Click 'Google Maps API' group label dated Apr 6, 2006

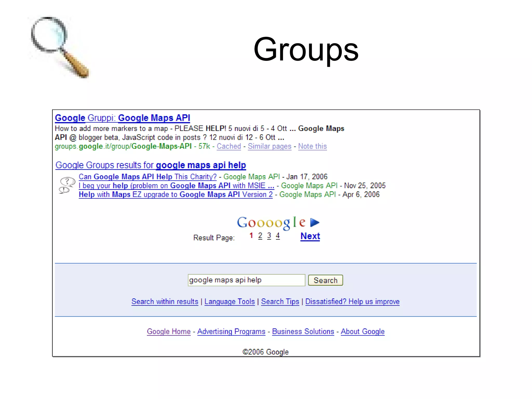308,194
